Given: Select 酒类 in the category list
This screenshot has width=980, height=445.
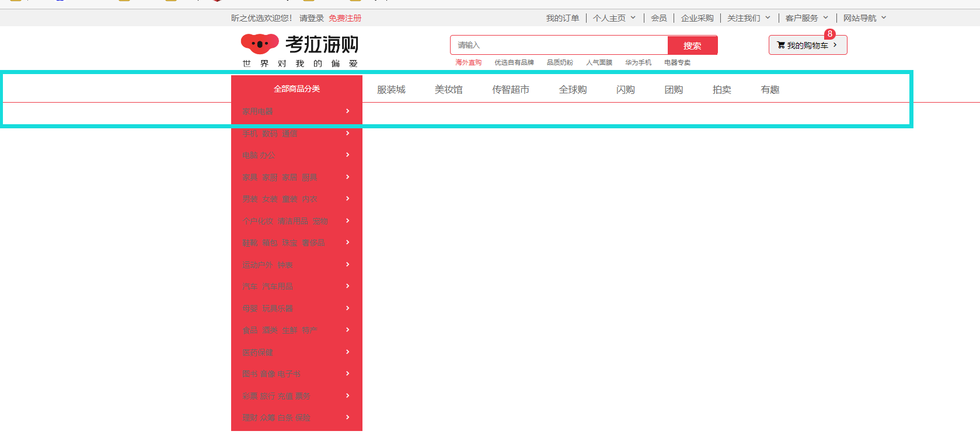Looking at the screenshot, I should tap(270, 330).
